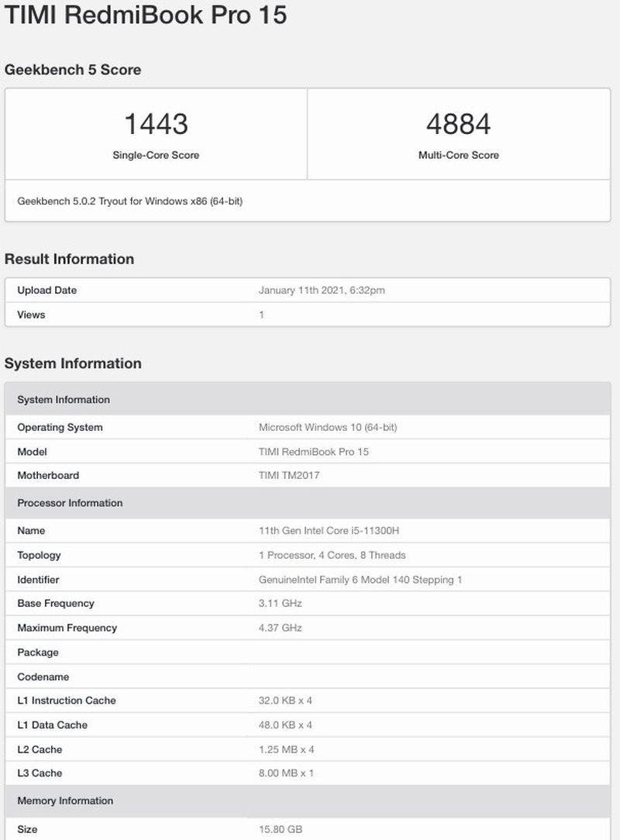Click the Base Frequency value 3.11 GHz
The width and height of the screenshot is (620, 840).
point(281,604)
